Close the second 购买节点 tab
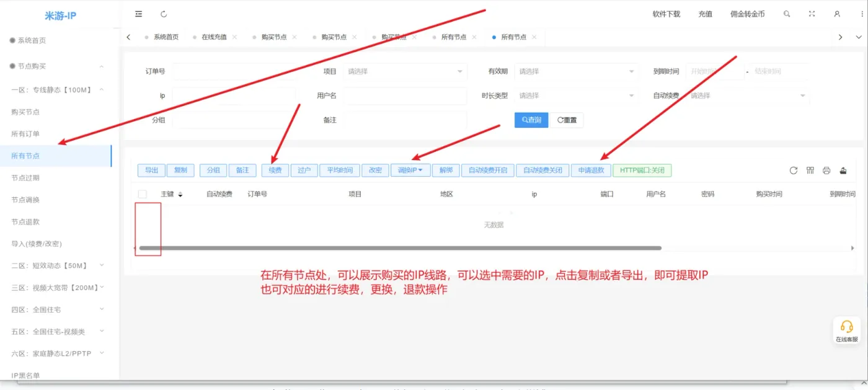The image size is (868, 390). tap(355, 37)
